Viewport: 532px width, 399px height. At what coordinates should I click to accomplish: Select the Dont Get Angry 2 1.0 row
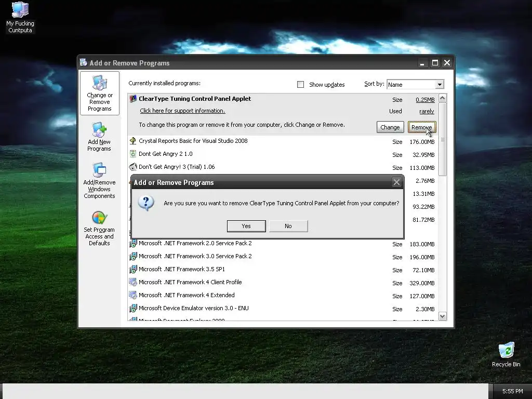(x=283, y=154)
